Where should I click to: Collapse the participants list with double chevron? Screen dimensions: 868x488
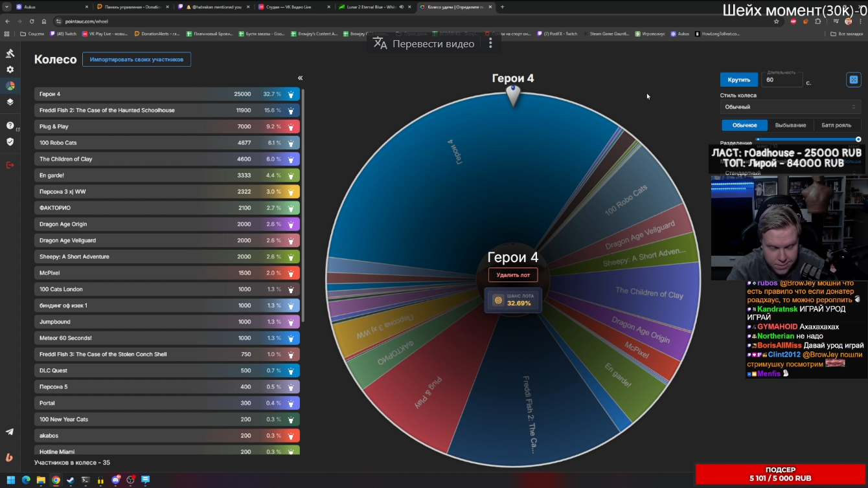[x=300, y=78]
